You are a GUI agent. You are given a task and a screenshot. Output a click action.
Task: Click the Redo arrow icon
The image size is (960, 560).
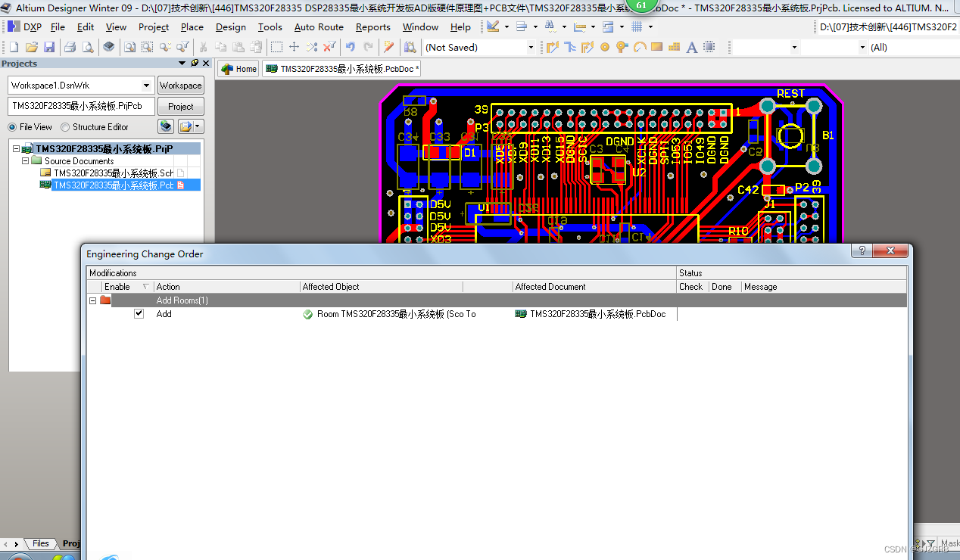click(368, 47)
